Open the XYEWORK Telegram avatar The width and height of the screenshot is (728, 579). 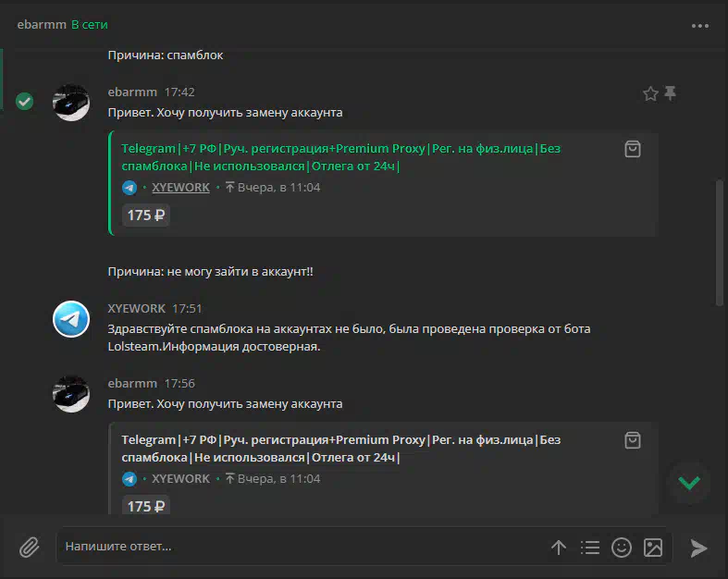71,319
